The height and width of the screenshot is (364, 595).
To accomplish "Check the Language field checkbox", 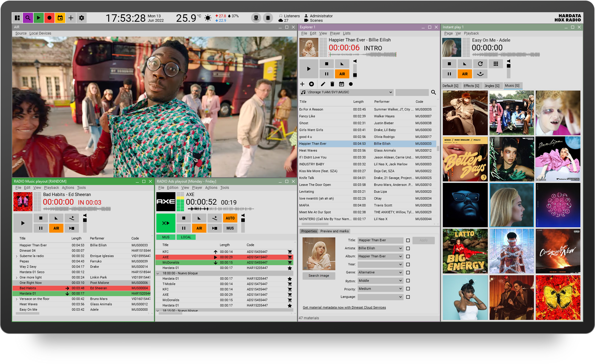I will [408, 297].
